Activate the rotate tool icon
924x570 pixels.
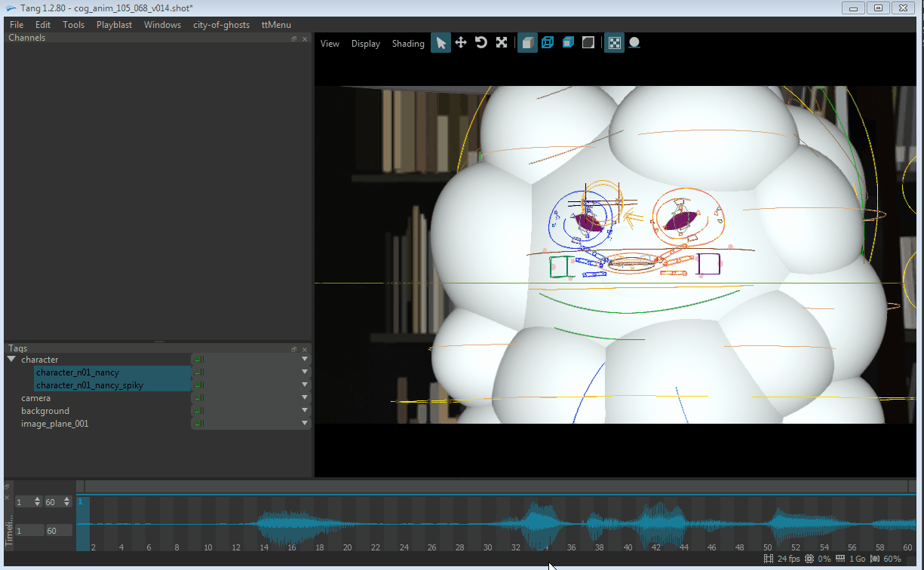click(x=481, y=43)
